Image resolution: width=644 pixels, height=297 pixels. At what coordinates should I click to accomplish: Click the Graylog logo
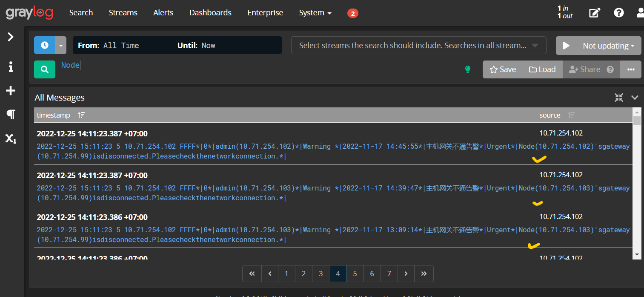point(29,13)
